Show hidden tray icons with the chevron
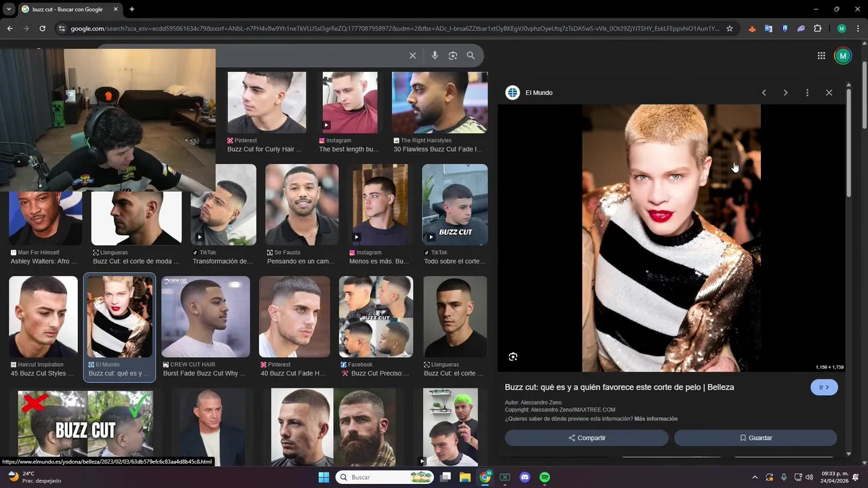Viewport: 868px width, 488px height. click(x=755, y=477)
